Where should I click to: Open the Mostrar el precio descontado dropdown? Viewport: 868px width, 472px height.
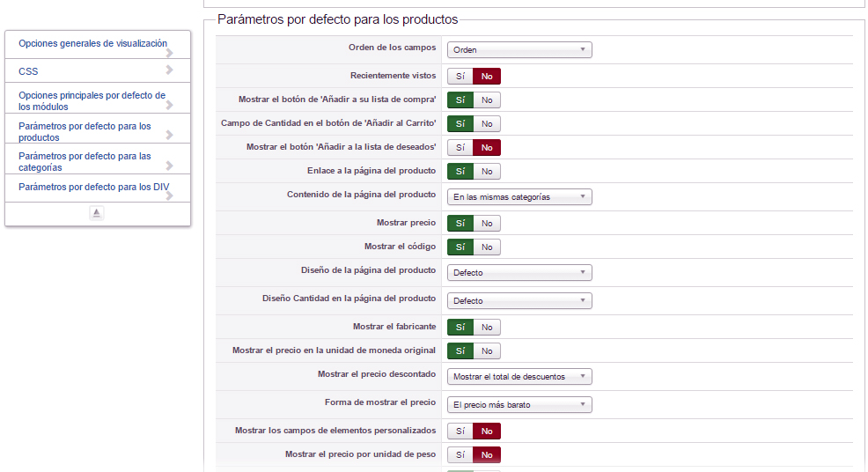[519, 377]
